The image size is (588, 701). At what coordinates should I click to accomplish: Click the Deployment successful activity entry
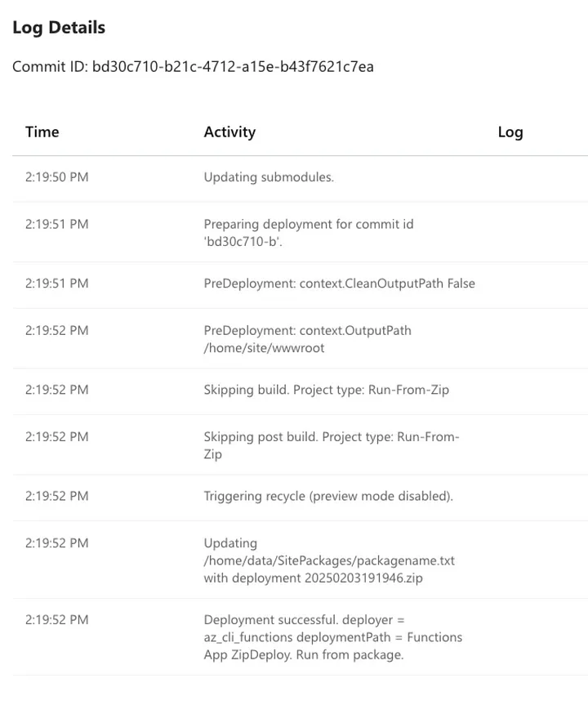click(333, 637)
